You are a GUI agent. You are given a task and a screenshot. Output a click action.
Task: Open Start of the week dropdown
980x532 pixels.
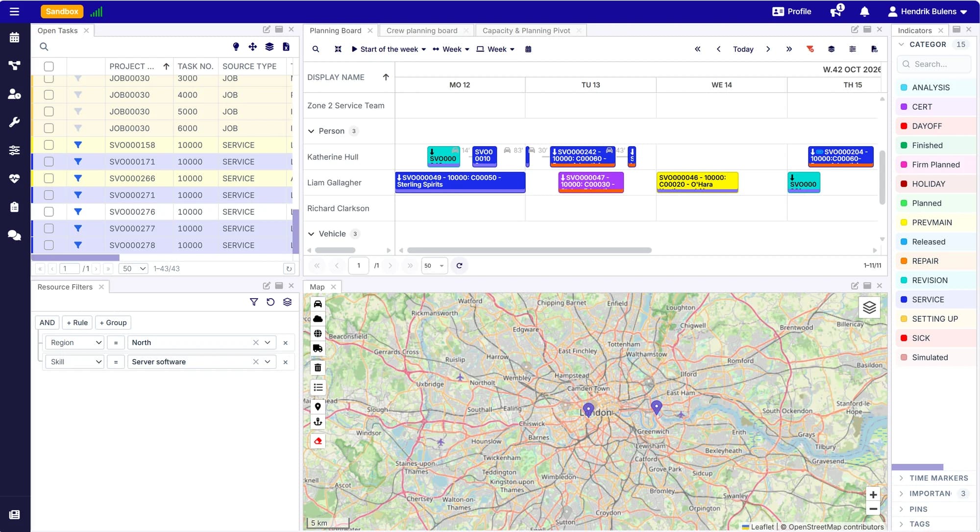coord(389,49)
